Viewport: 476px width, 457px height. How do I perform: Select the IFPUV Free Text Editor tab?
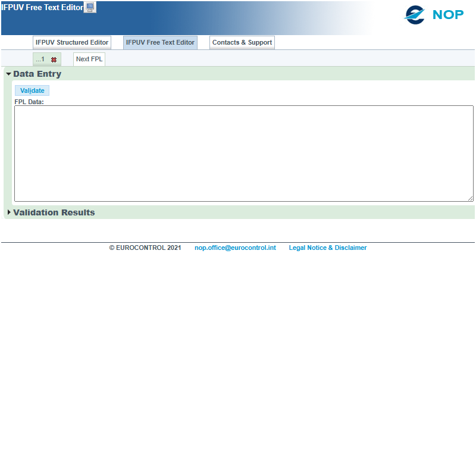[160, 42]
